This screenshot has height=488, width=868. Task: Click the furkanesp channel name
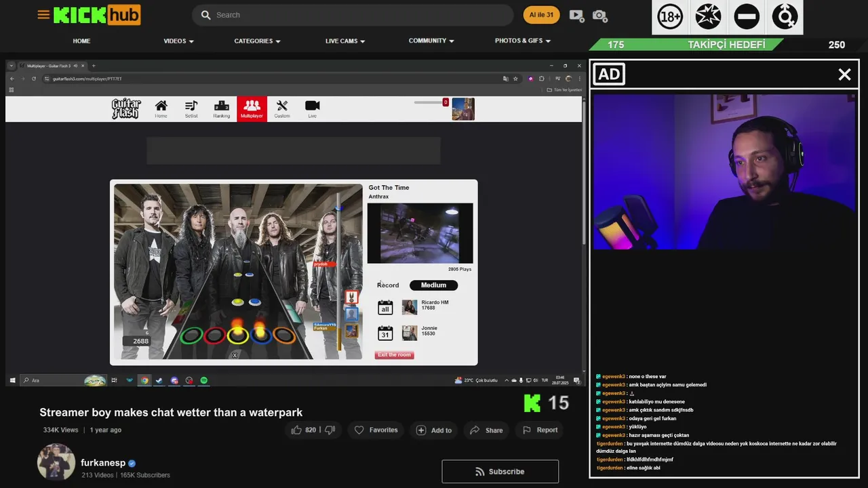pyautogui.click(x=103, y=463)
